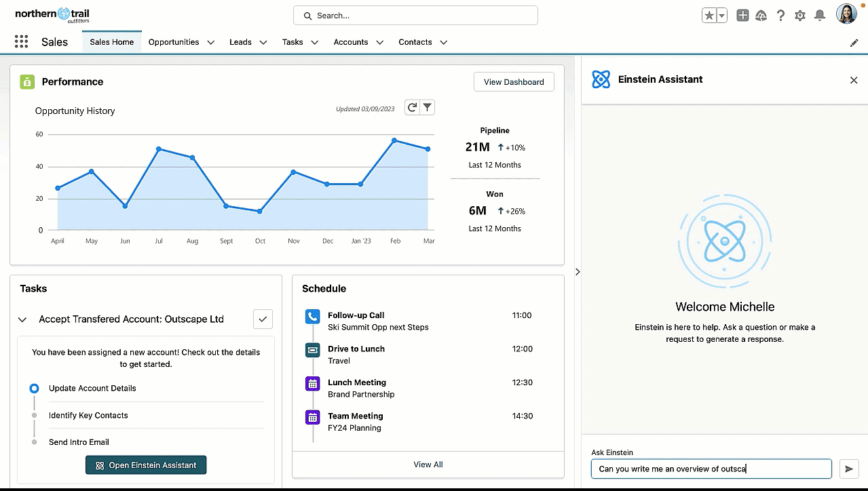Screen dimensions: 868x491
Task: Mark the Accept Transferred Account task complete
Action: (x=263, y=319)
